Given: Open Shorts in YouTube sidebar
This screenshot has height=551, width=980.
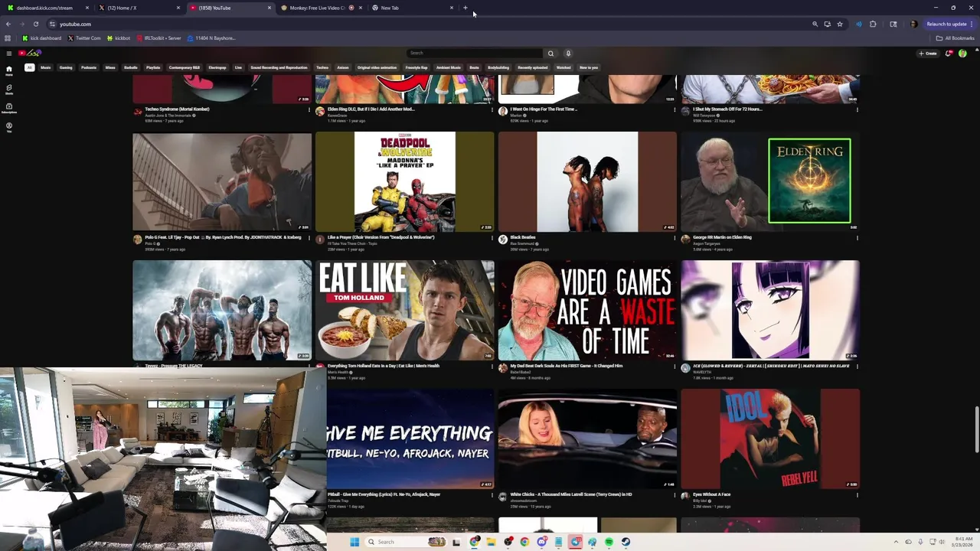Looking at the screenshot, I should 9,90.
